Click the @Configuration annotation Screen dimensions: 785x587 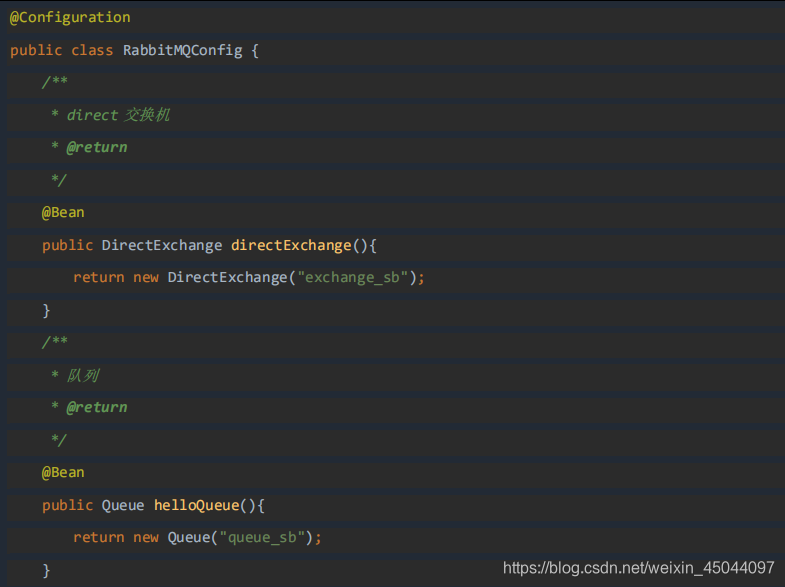click(70, 18)
